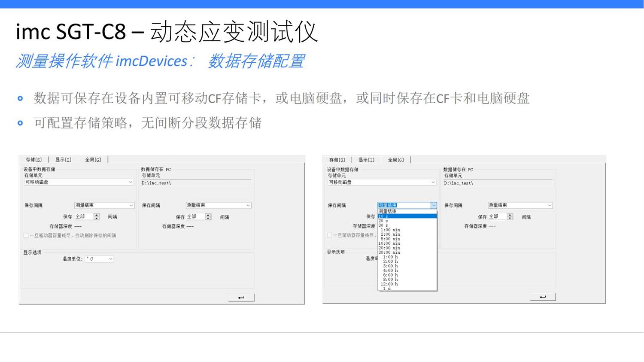Screen dimensions: 644x362
Task: Pick the 1:00 h interval option
Action: click(x=407, y=257)
